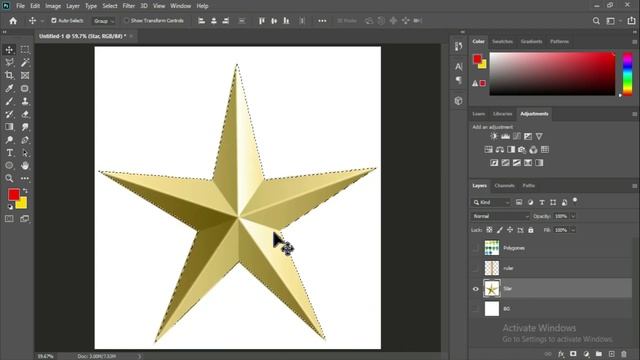Screen dimensions: 640x360
Task: Select the Clone Stamp tool
Action: (x=25, y=101)
